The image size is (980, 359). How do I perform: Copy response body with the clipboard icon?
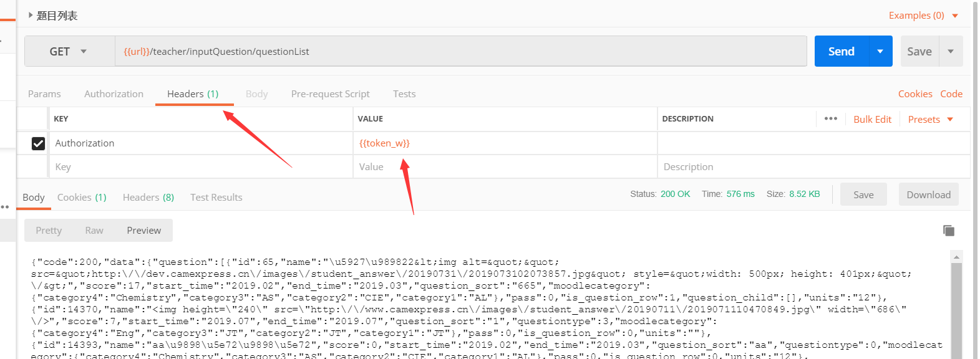point(948,231)
